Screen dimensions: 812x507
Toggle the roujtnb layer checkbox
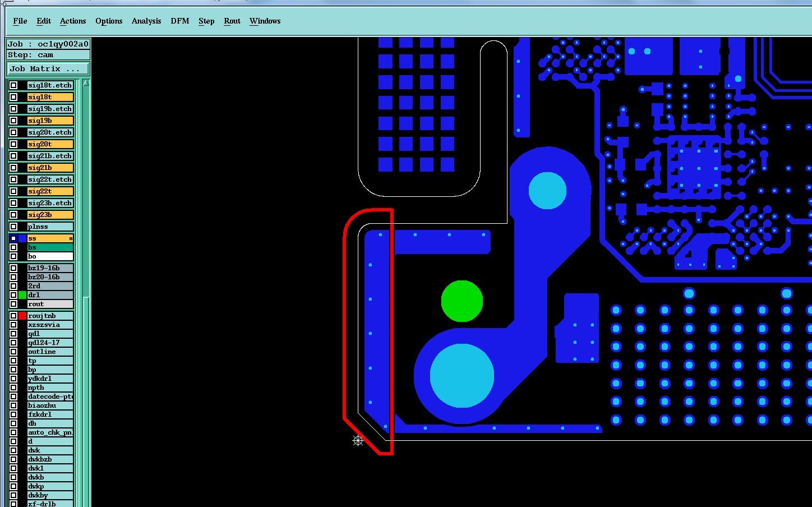(13, 316)
